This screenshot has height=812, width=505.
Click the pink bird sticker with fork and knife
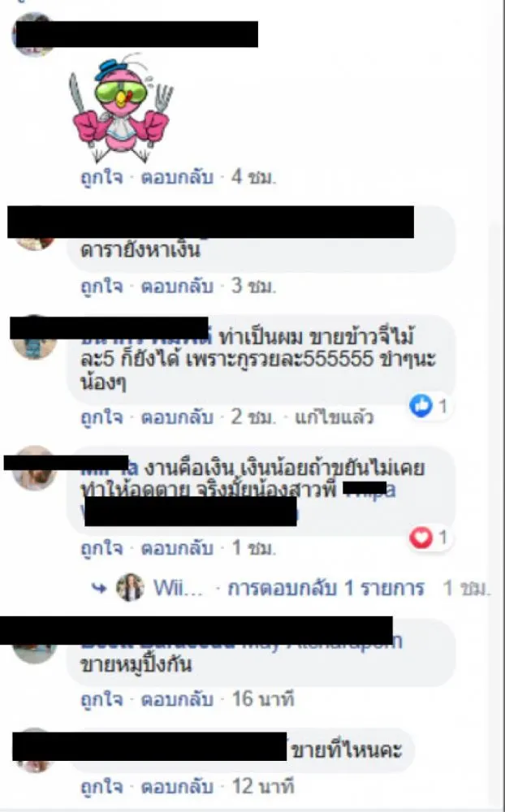pyautogui.click(x=121, y=108)
